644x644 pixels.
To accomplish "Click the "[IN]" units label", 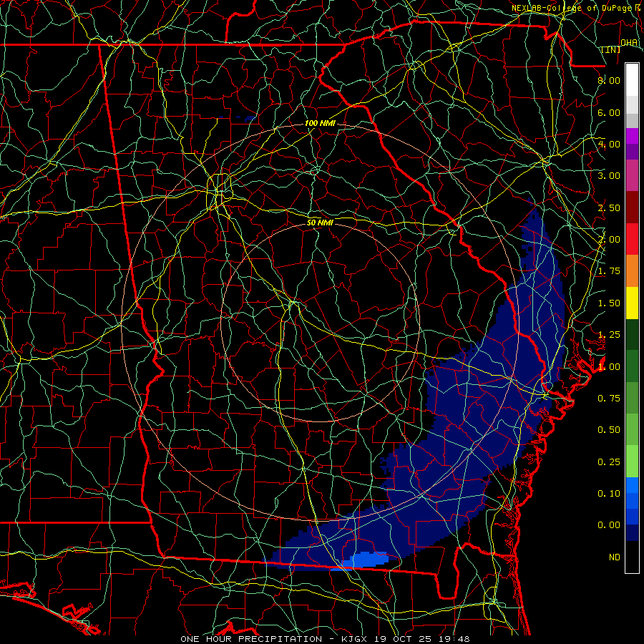I will coord(611,49).
